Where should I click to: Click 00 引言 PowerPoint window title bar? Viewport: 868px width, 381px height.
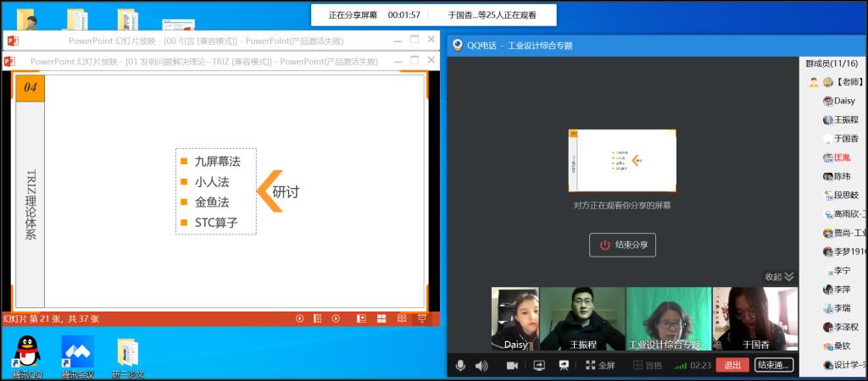point(221,41)
